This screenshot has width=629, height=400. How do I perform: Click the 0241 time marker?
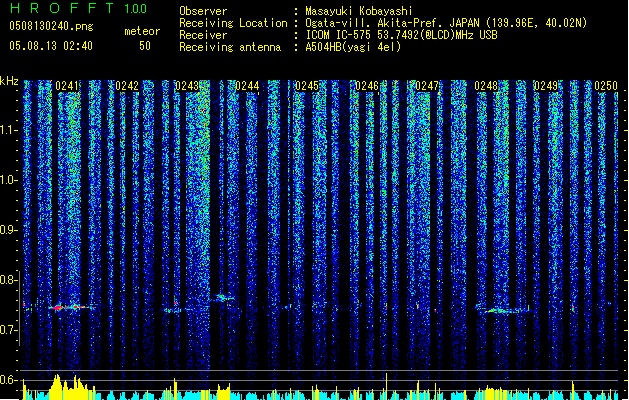tap(67, 86)
